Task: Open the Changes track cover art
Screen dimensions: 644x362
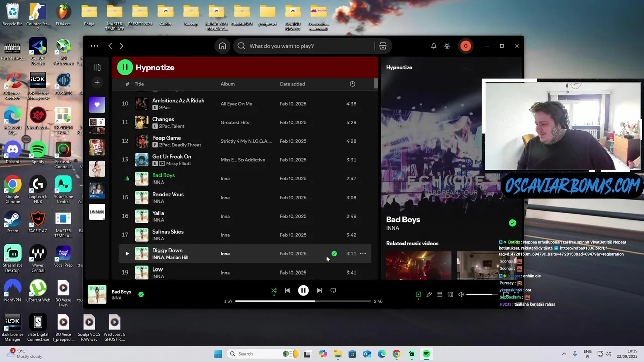Action: [142, 122]
